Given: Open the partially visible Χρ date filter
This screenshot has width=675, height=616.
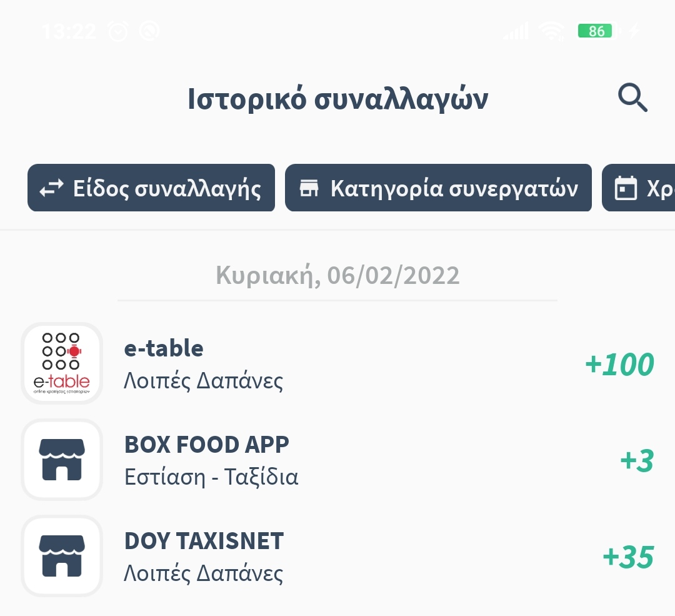Looking at the screenshot, I should click(x=638, y=188).
